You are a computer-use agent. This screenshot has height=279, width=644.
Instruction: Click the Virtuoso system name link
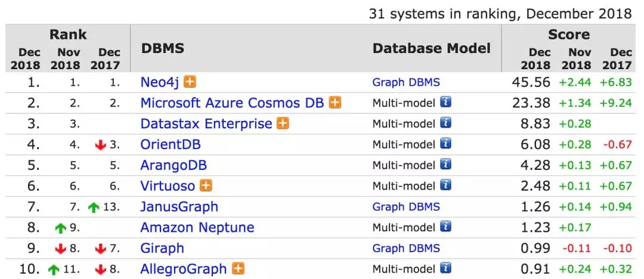(168, 186)
